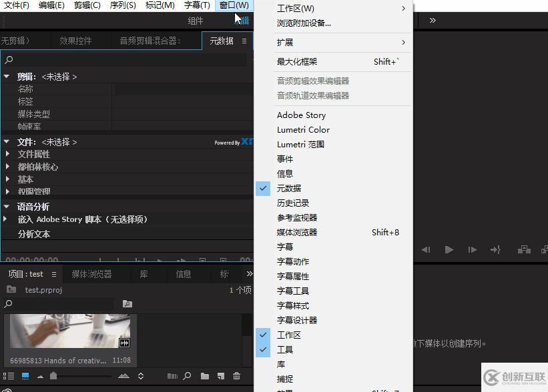
Task: Click the Step Forward one frame button
Action: tap(472, 249)
